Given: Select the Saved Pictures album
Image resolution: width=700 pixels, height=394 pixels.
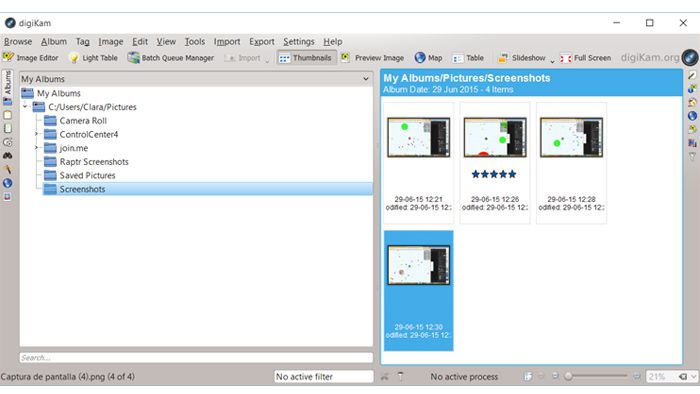Looking at the screenshot, I should coord(87,175).
